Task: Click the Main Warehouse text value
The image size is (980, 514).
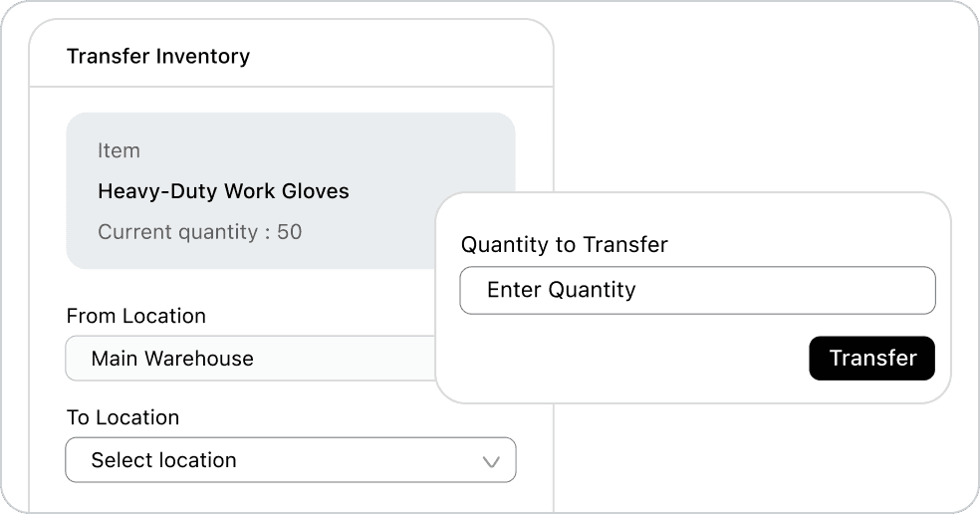Action: [x=172, y=359]
